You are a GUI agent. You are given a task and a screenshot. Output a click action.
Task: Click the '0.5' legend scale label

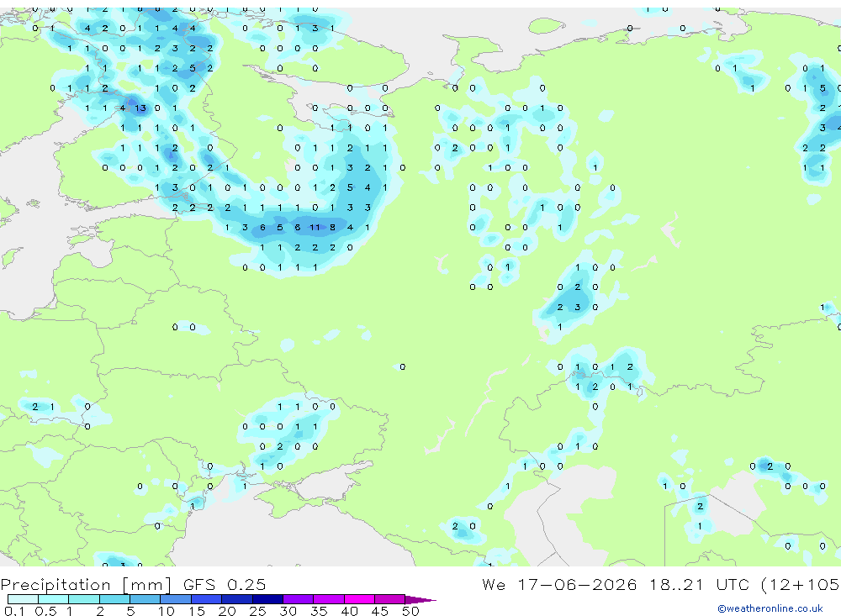tap(45, 611)
